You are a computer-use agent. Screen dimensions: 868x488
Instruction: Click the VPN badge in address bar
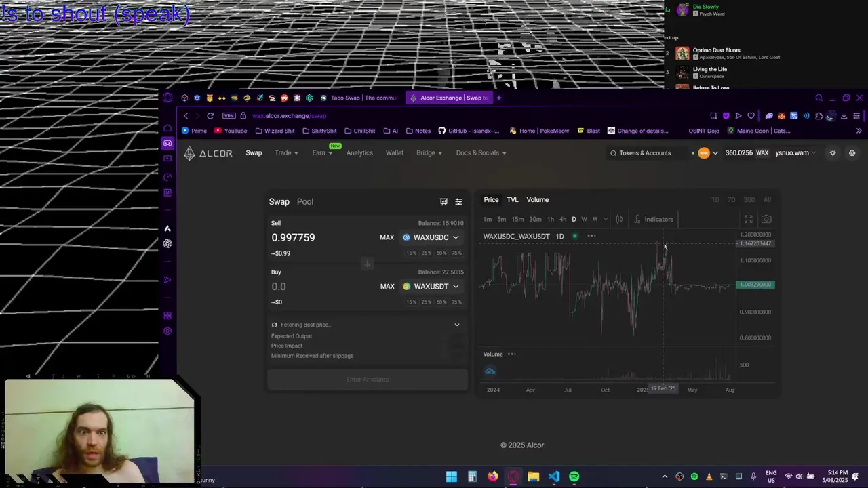[229, 115]
